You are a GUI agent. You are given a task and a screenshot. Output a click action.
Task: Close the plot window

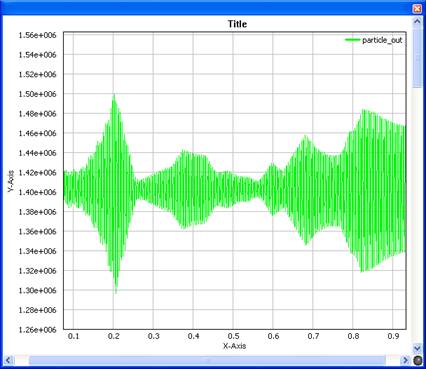click(417, 9)
